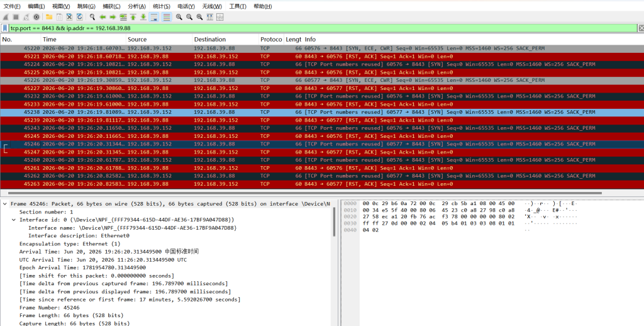Viewport: 644px width, 326px height.
Task: Reset text zoom to normal size
Action: (x=199, y=17)
